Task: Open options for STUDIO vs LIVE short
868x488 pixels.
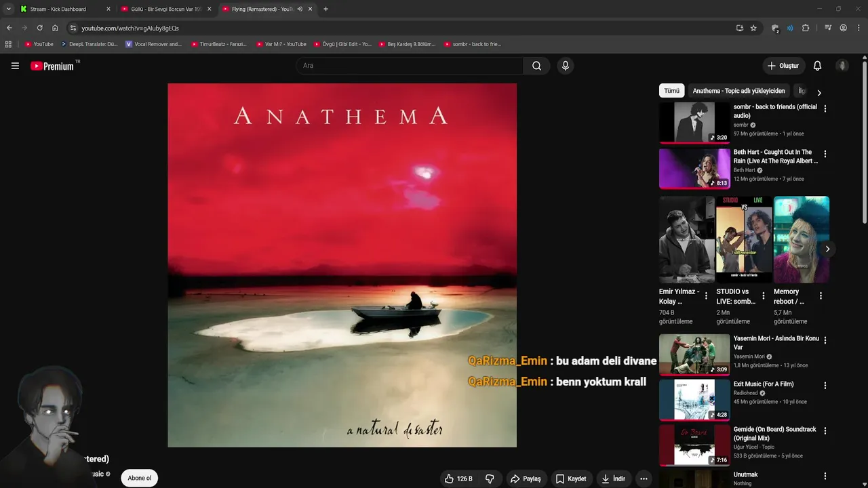Action: [x=764, y=296]
